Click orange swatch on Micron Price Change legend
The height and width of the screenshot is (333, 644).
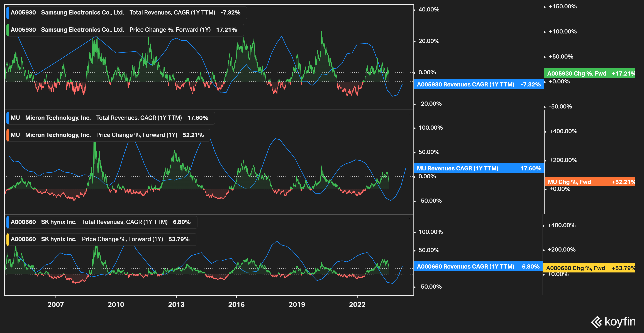(x=8, y=135)
